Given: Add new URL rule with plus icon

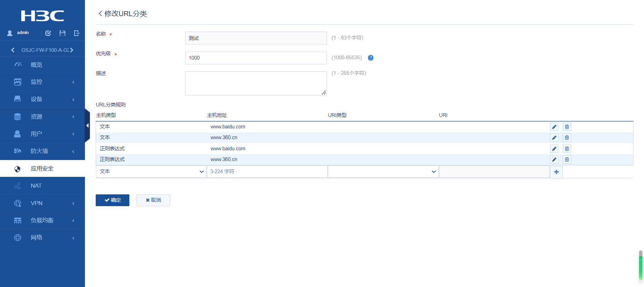Looking at the screenshot, I should (x=556, y=172).
